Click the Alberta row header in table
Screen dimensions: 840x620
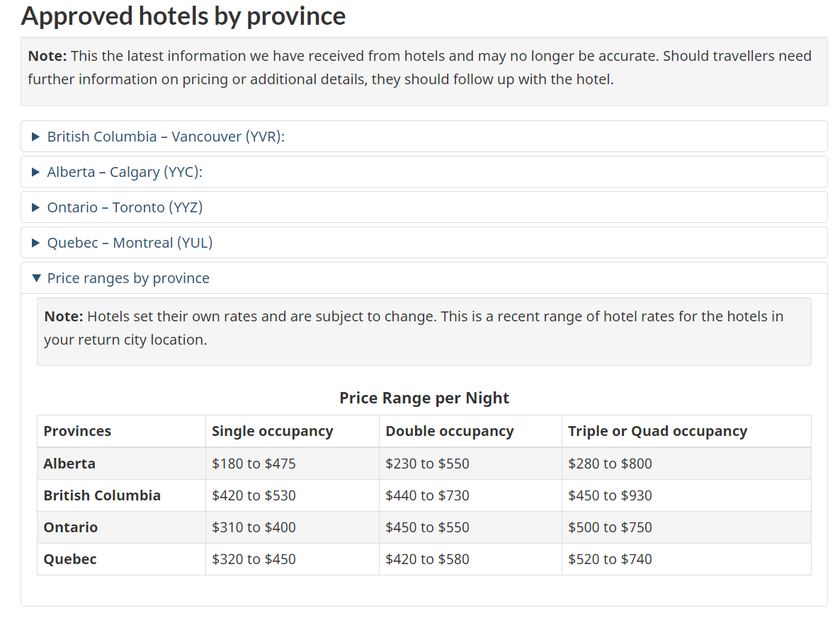(x=69, y=464)
